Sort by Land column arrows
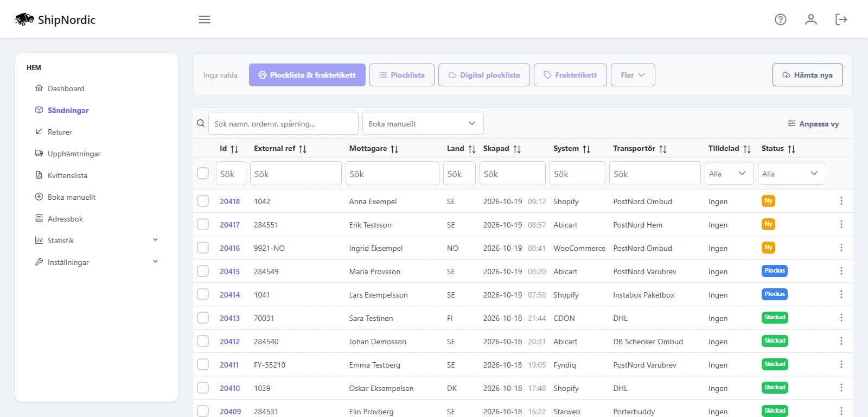 click(x=472, y=149)
